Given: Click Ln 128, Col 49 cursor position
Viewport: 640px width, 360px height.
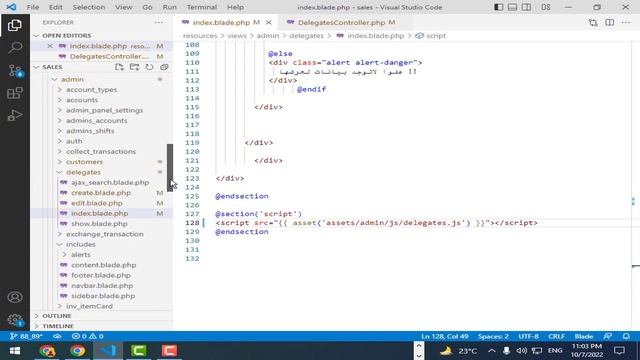Looking at the screenshot, I should click(x=444, y=336).
